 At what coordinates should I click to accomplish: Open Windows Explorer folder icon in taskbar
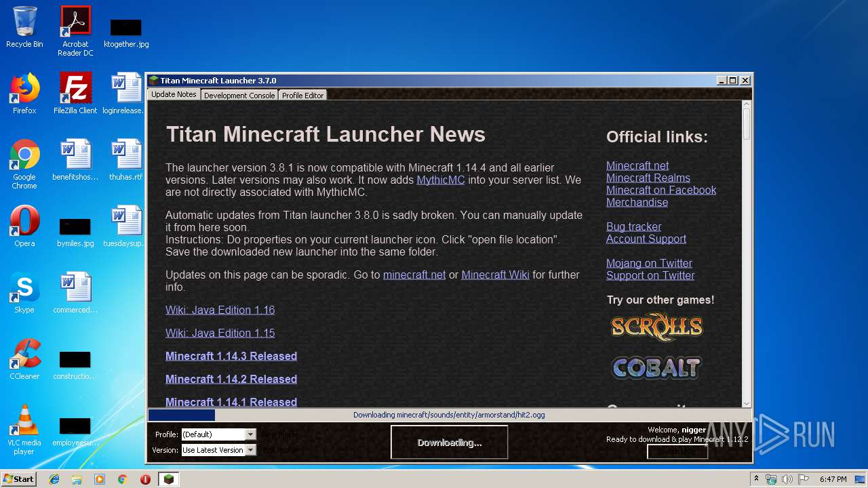[77, 479]
